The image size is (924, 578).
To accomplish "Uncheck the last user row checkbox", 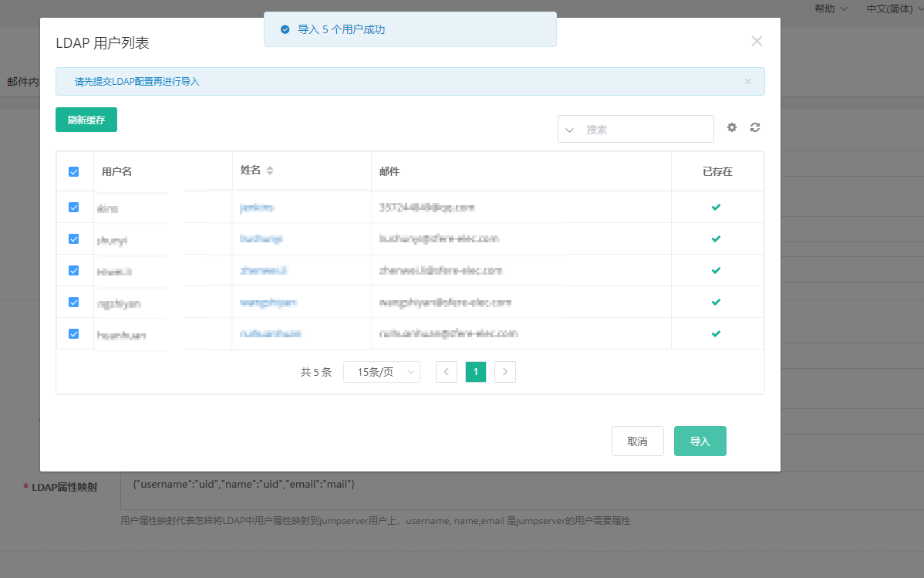I will point(74,333).
